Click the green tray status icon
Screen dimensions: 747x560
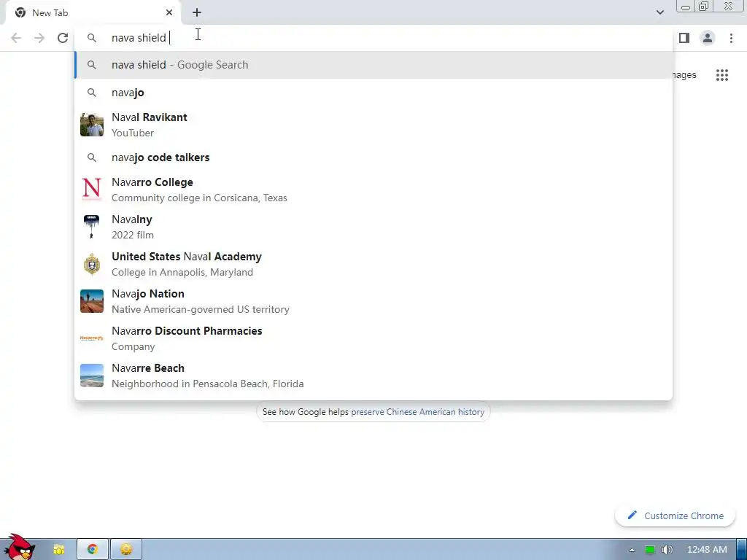tap(650, 550)
